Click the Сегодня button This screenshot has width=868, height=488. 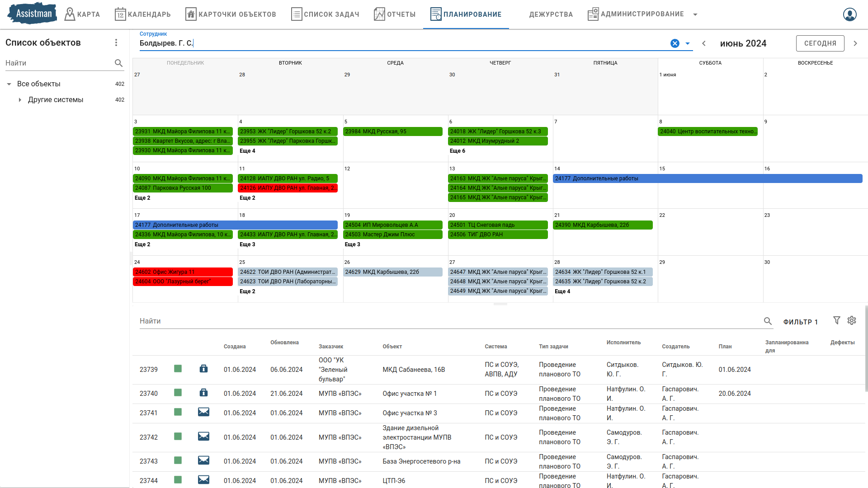(x=820, y=43)
